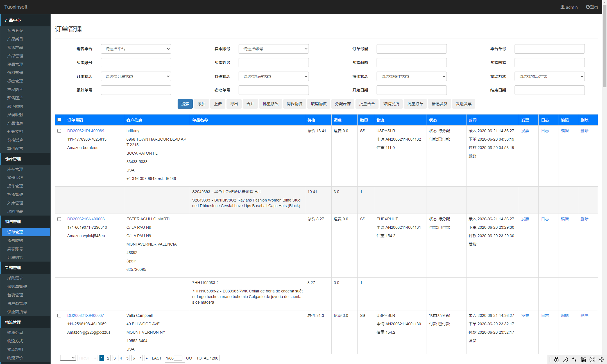Check the select-all checkbox in table header

point(59,120)
